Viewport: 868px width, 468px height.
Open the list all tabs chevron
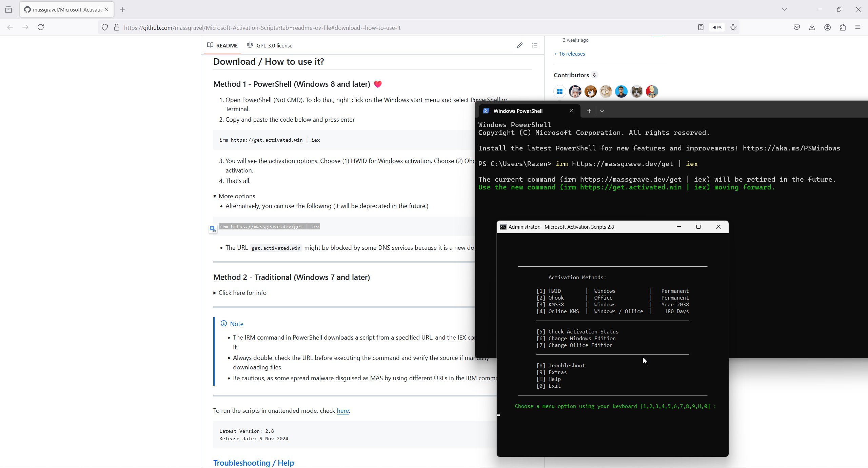pos(784,9)
